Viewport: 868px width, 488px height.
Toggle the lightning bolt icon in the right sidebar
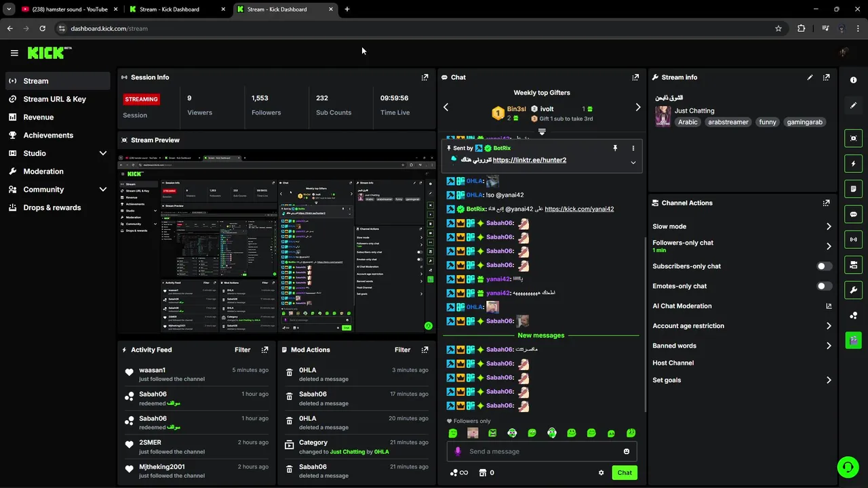click(853, 163)
